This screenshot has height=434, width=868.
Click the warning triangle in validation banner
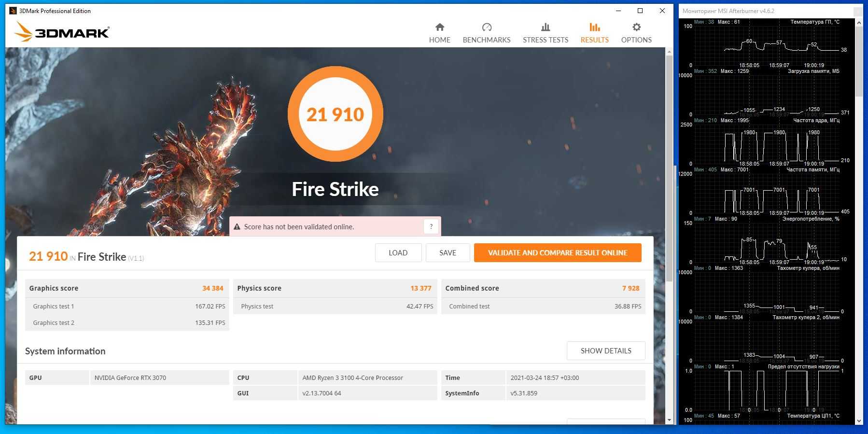pos(237,227)
